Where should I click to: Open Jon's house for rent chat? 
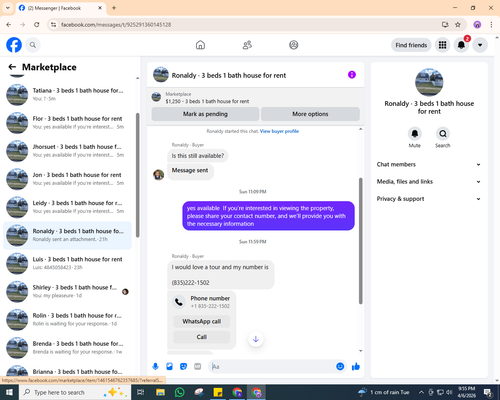tap(67, 179)
